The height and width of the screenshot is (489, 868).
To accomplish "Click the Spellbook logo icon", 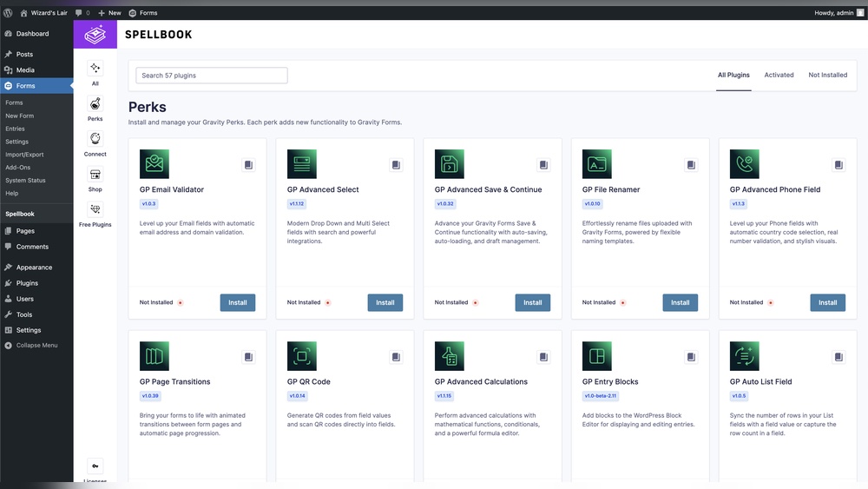I will pos(95,35).
